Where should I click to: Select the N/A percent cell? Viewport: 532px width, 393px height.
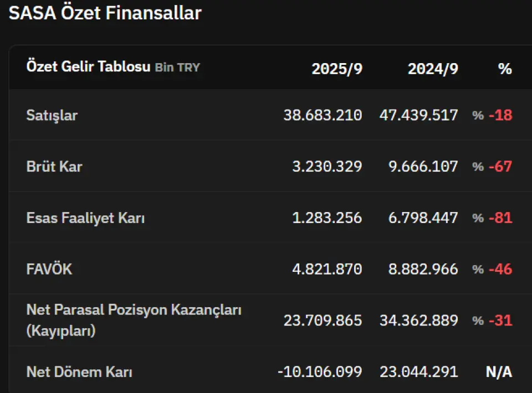pos(499,372)
